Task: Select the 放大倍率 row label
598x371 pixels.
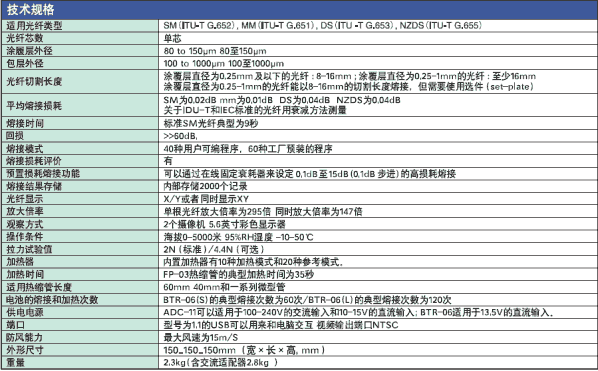Action: 25,211
